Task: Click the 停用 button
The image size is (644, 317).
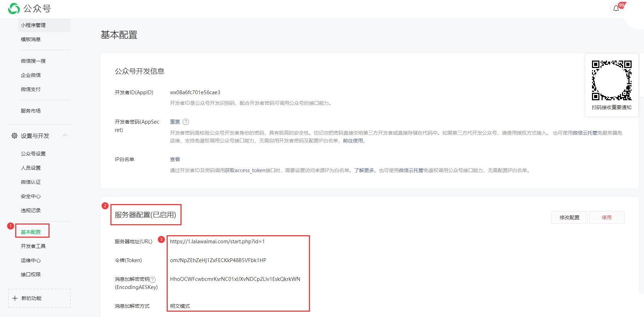Action: pos(606,217)
